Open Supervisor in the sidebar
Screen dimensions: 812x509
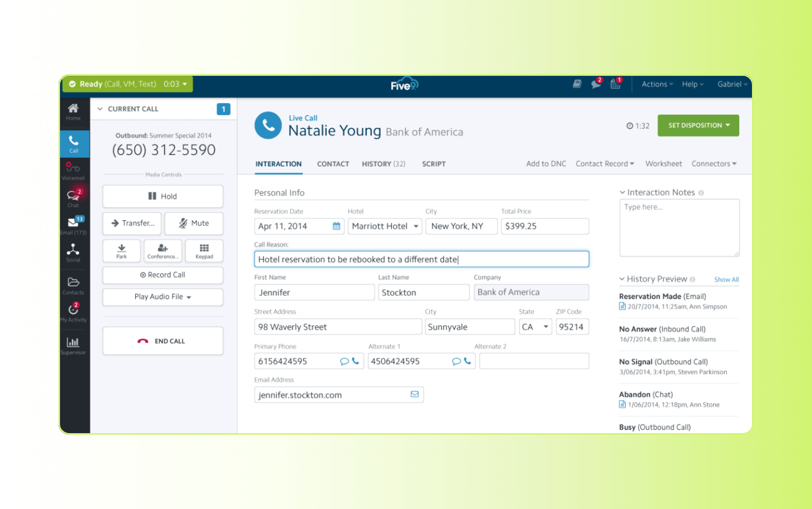coord(73,345)
